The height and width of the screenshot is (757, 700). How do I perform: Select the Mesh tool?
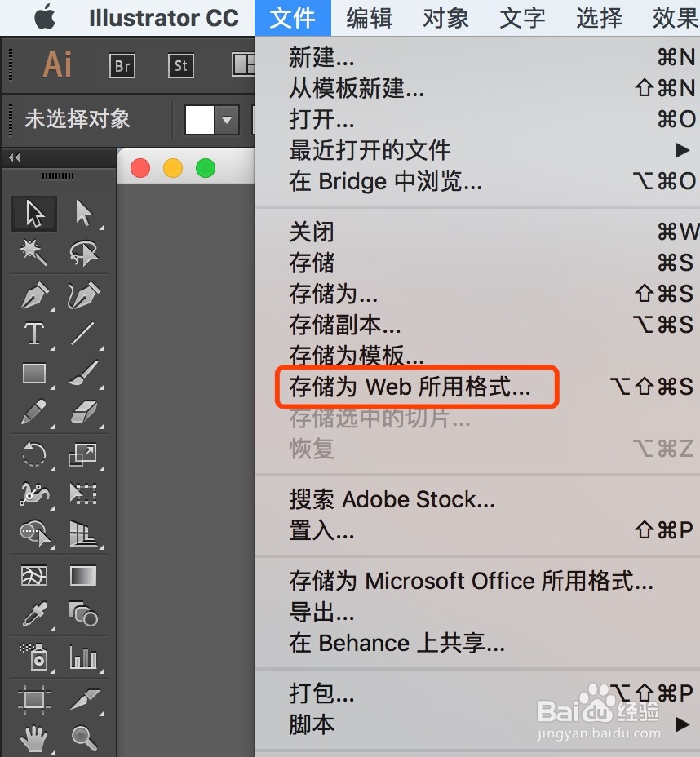[x=34, y=576]
